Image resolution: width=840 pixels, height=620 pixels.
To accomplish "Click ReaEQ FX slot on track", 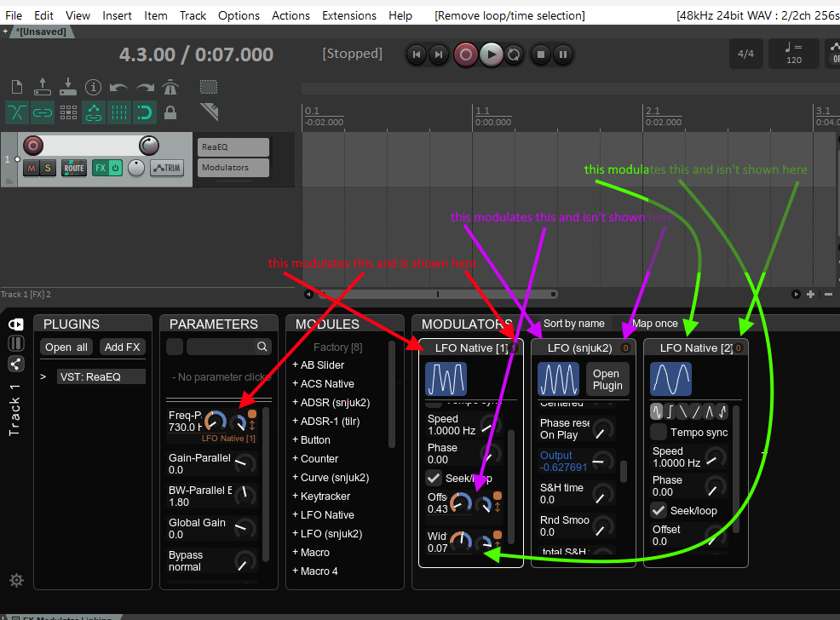I will coord(233,146).
